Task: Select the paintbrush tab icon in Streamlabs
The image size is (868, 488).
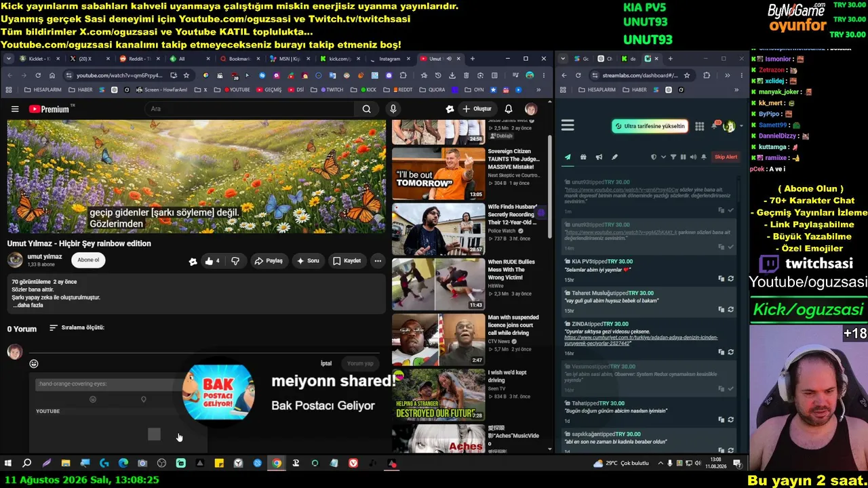Action: point(614,157)
